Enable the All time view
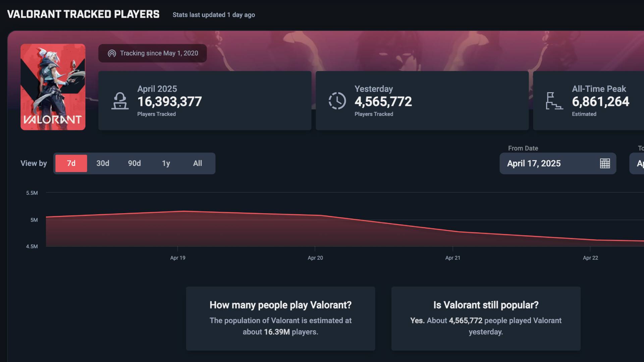644x362 pixels. point(197,163)
